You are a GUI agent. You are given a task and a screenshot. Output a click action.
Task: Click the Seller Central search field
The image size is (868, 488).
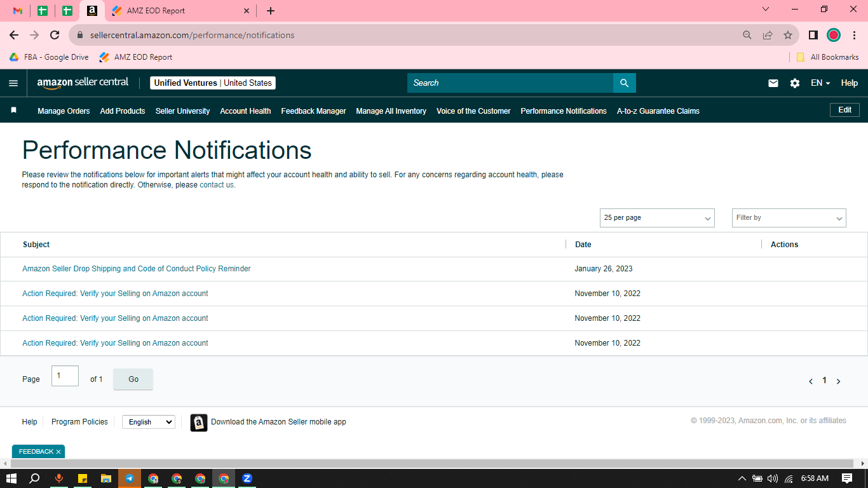(x=510, y=83)
